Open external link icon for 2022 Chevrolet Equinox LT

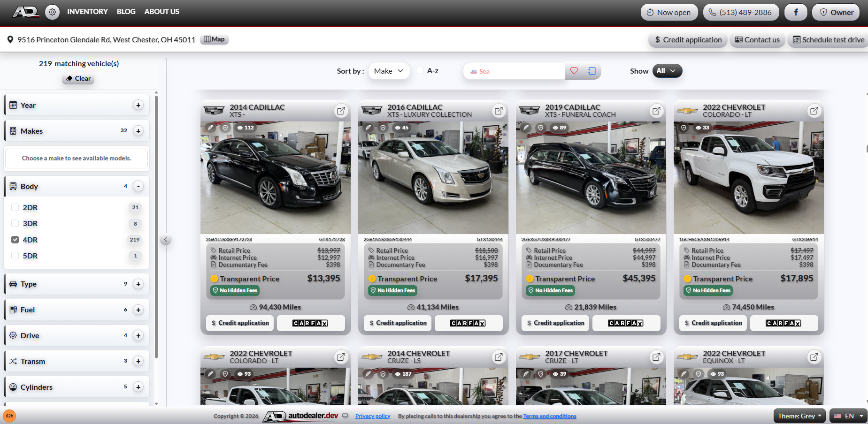pyautogui.click(x=814, y=357)
